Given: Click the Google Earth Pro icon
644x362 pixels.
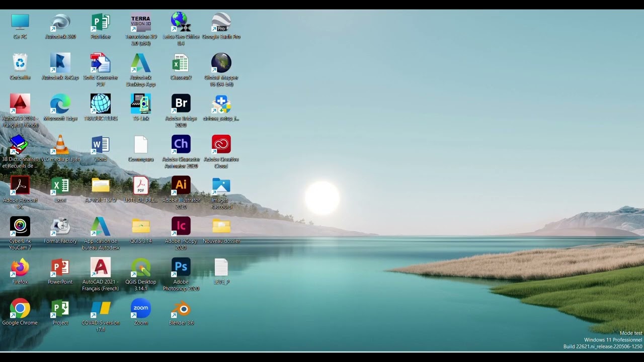Looking at the screenshot, I should [x=221, y=22].
